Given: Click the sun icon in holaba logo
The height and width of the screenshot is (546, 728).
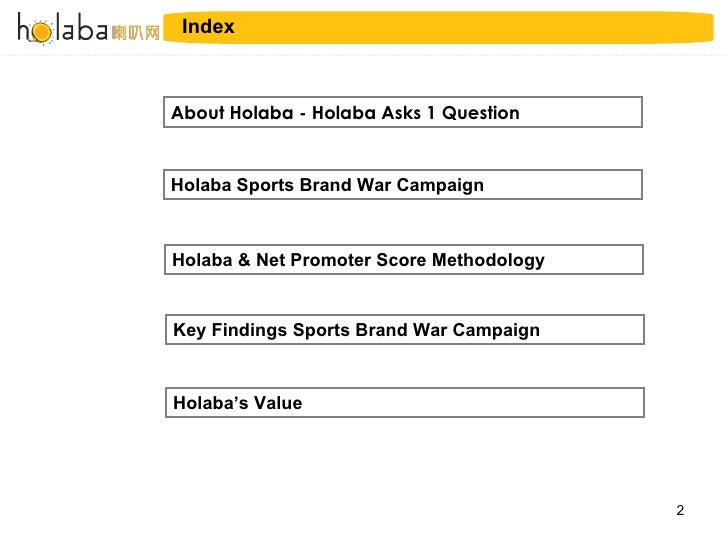Looking at the screenshot, I should 41,32.
